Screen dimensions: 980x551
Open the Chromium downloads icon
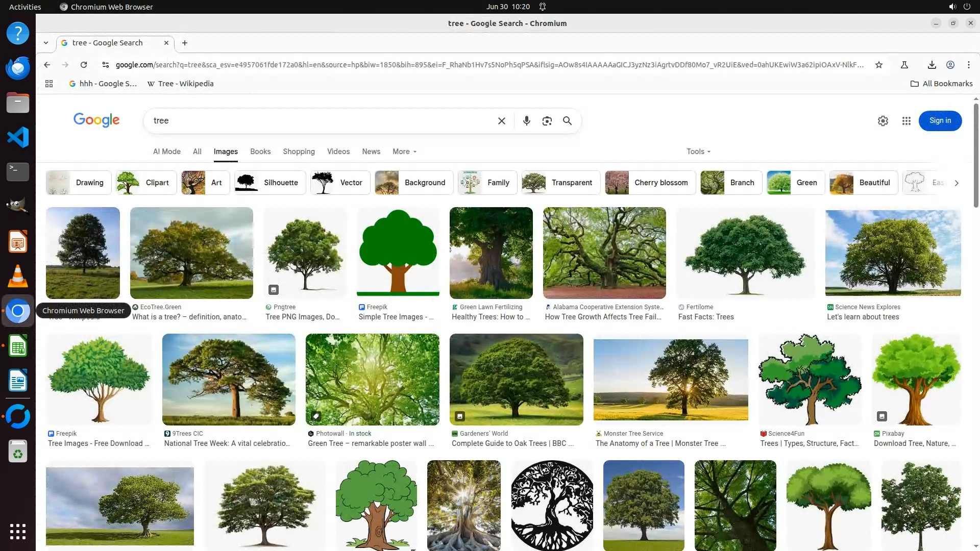(932, 65)
